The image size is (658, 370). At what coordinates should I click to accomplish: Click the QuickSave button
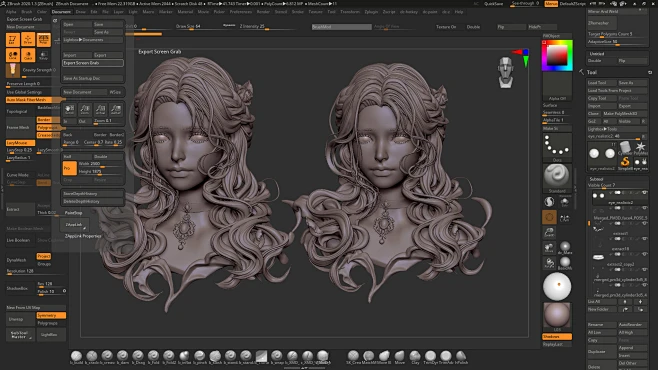click(494, 4)
